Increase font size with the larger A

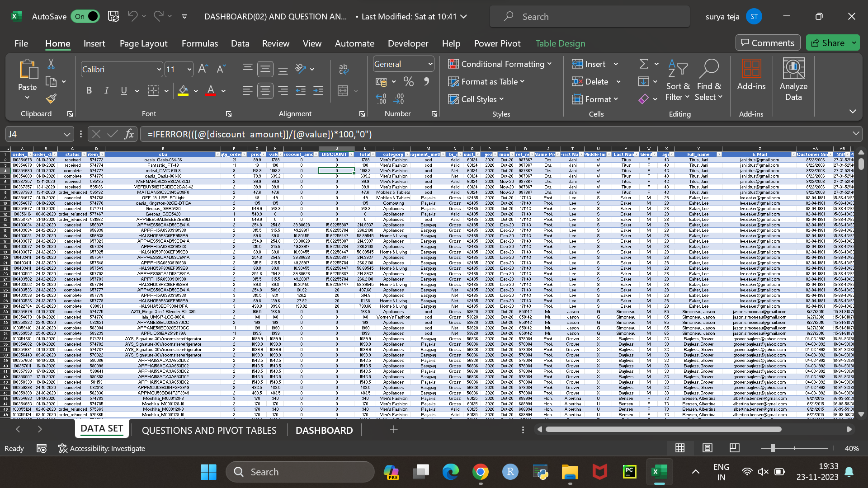click(x=203, y=69)
